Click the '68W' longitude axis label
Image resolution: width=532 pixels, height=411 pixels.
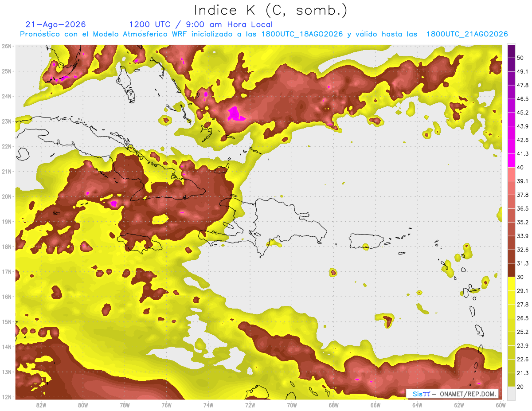[334, 405]
